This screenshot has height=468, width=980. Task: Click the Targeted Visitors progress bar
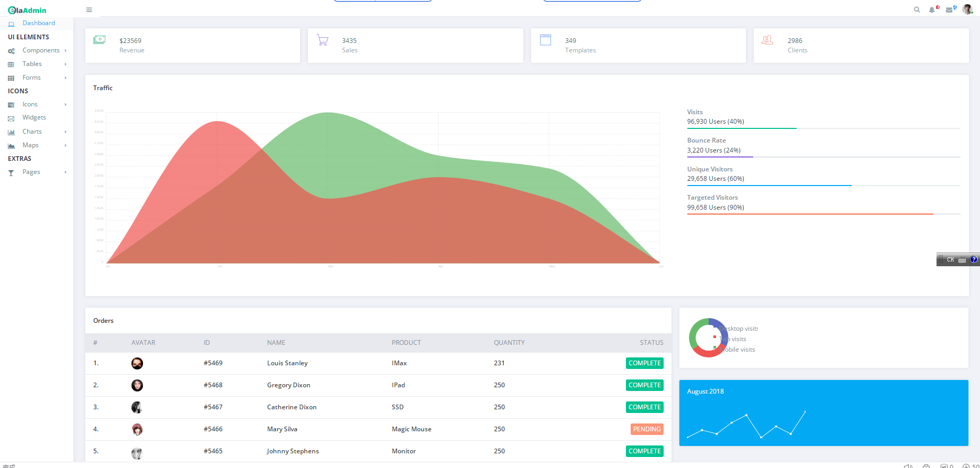(823, 214)
